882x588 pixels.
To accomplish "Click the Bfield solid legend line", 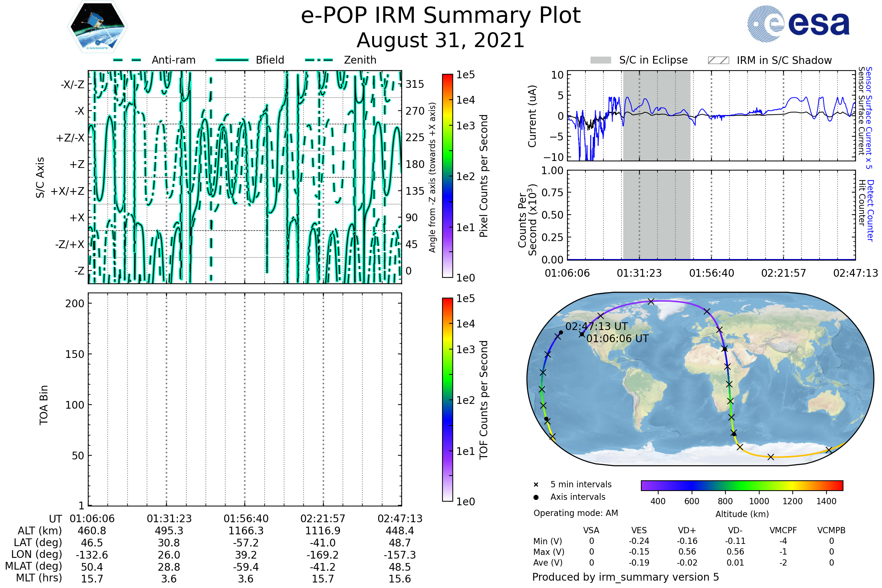I will point(232,60).
